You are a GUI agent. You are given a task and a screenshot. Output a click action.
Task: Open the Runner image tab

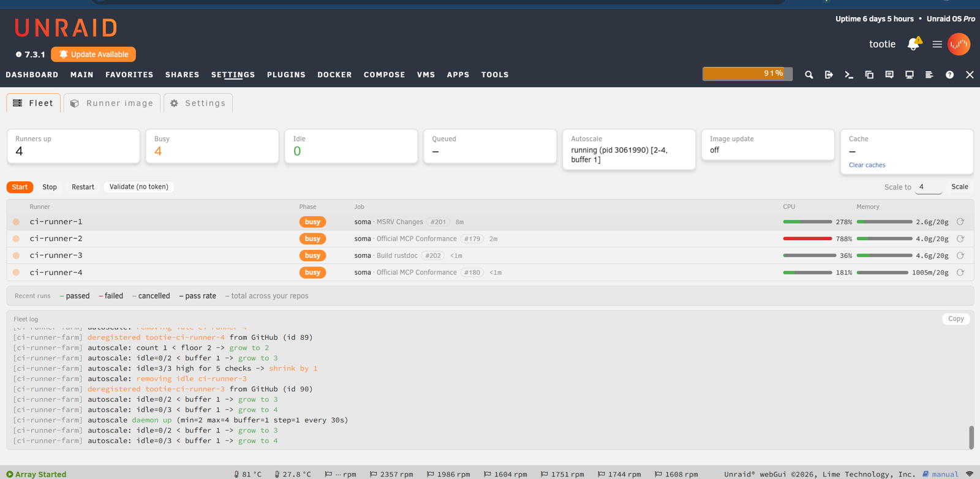[112, 103]
